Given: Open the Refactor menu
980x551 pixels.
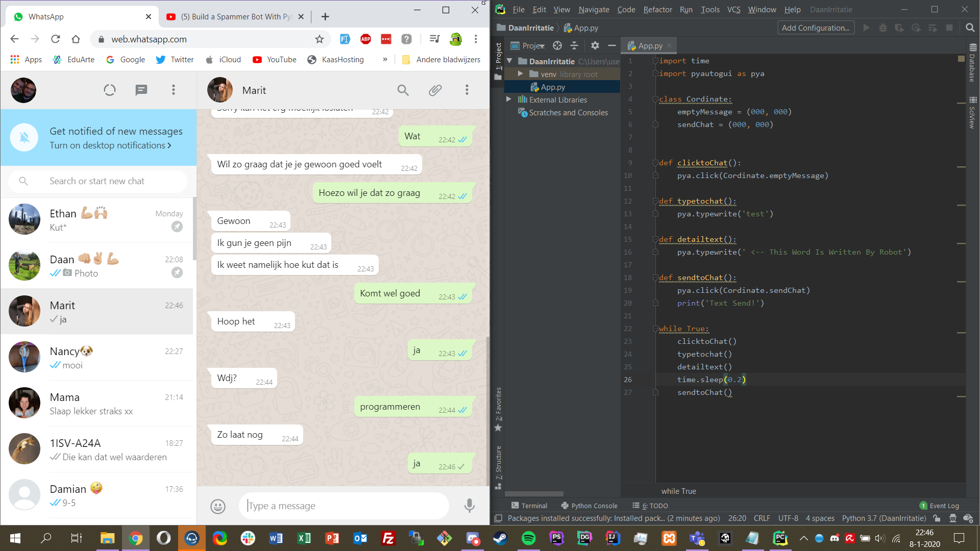Looking at the screenshot, I should click(x=657, y=10).
